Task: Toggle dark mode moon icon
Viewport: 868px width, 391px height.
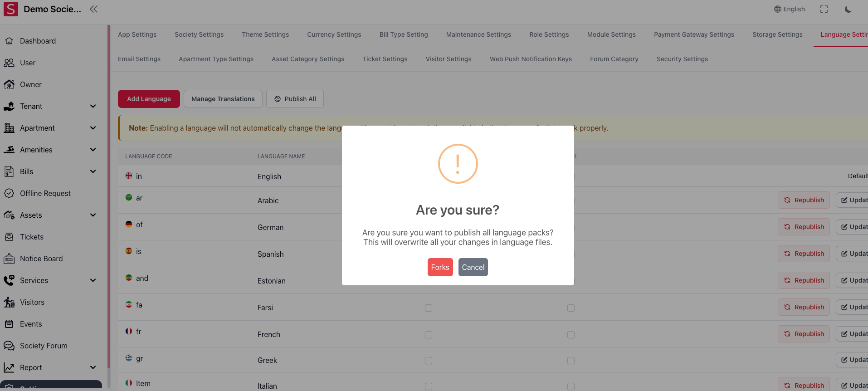Action: point(848,9)
